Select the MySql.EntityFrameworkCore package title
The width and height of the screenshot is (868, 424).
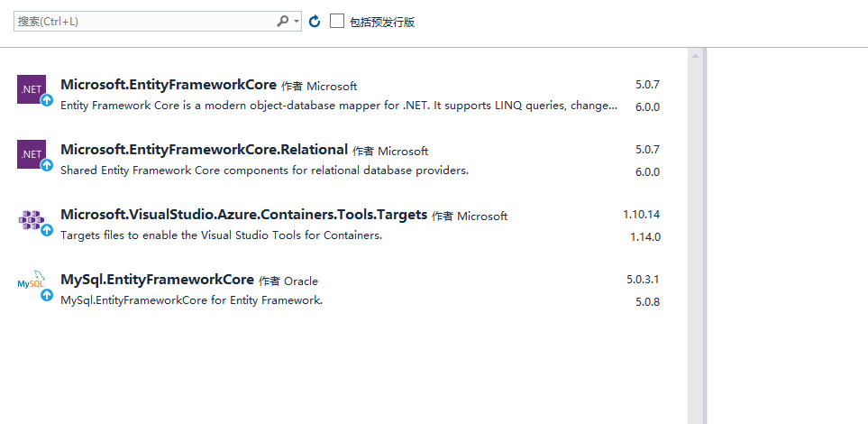click(157, 280)
